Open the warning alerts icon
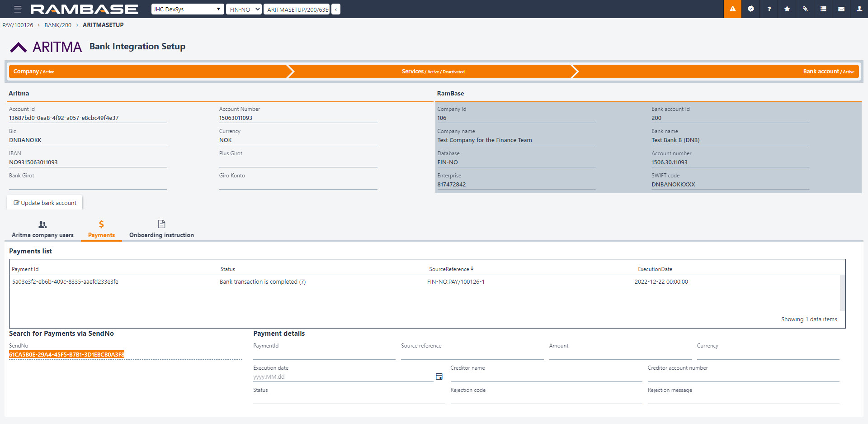 tap(732, 9)
